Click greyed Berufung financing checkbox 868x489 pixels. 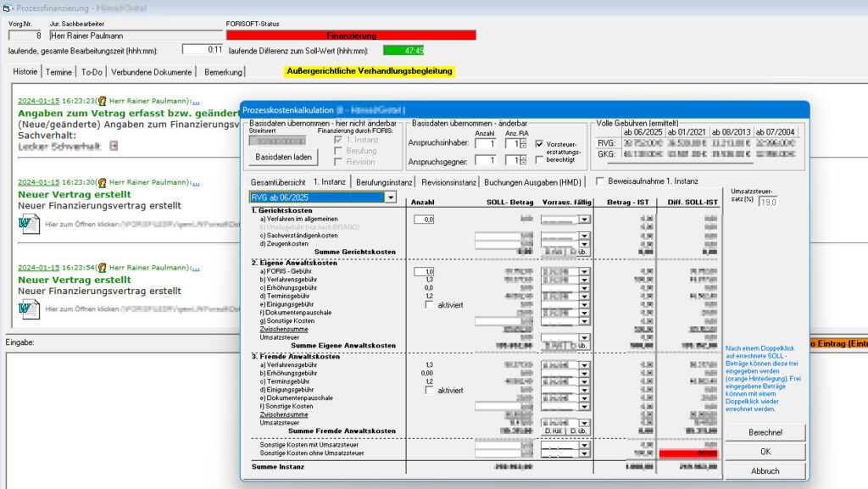coord(338,151)
